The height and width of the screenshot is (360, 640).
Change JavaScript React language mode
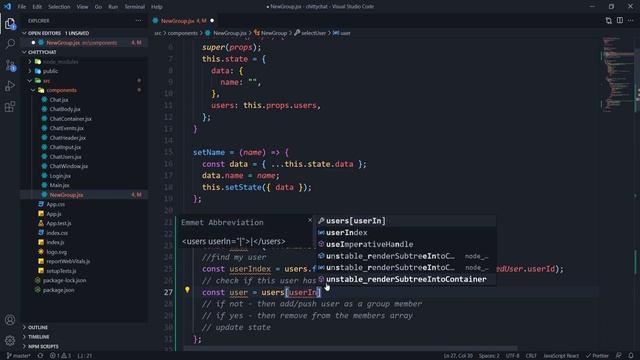tap(561, 356)
